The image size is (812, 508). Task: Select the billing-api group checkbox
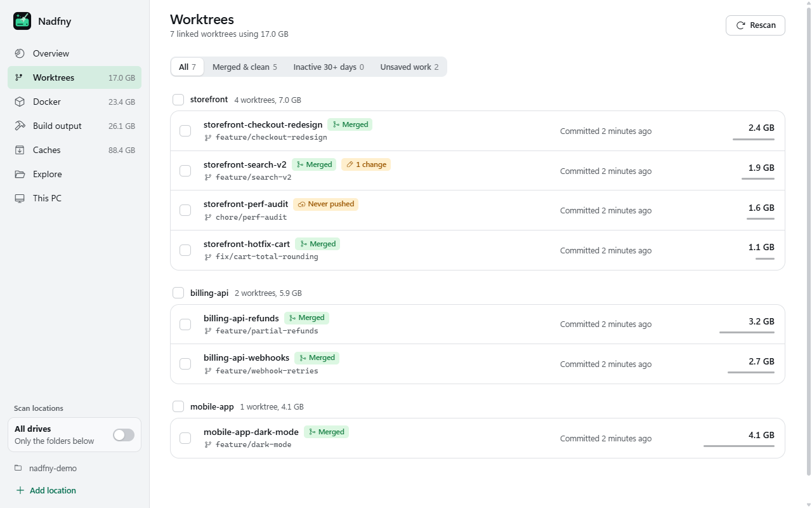click(x=178, y=293)
